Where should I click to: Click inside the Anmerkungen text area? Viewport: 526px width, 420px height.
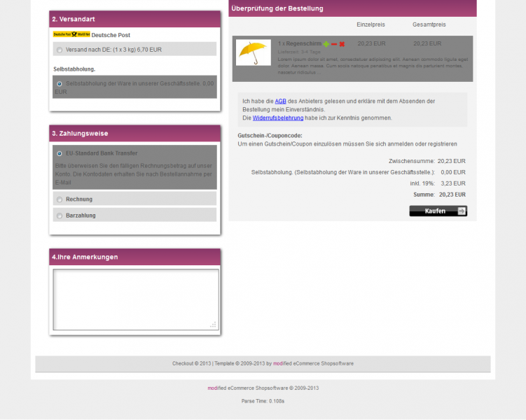point(134,297)
